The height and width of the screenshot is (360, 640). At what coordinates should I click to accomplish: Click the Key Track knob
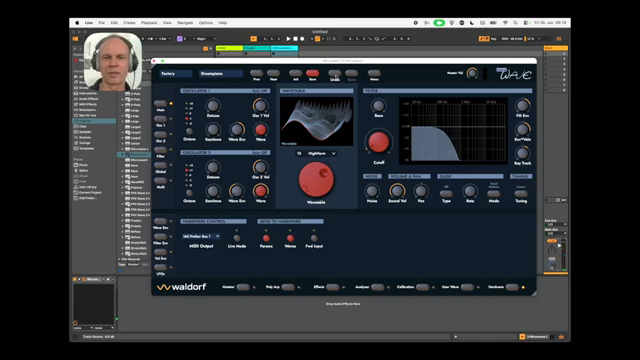[x=522, y=153]
